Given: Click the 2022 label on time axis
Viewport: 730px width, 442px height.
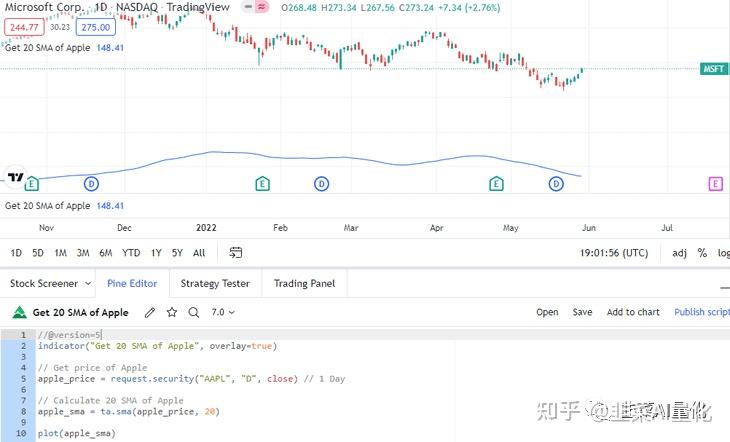Looking at the screenshot, I should click(206, 228).
